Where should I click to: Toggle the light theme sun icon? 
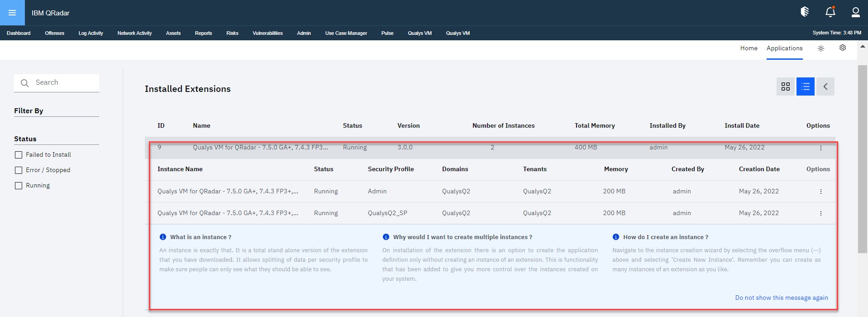coord(821,48)
